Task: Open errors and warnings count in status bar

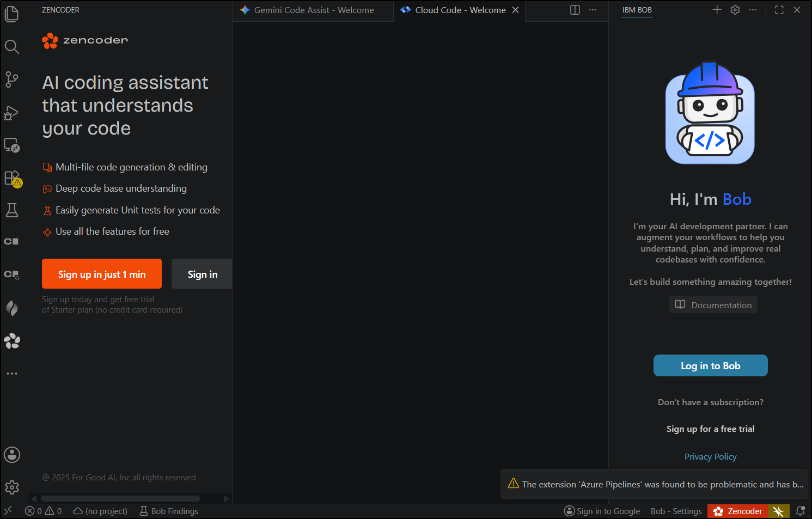Action: pos(44,511)
